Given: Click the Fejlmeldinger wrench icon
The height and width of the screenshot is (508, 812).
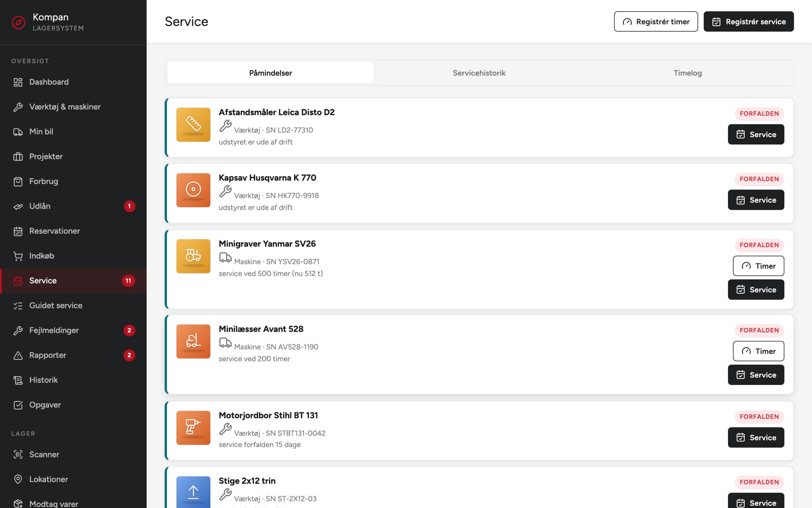Looking at the screenshot, I should click(18, 330).
